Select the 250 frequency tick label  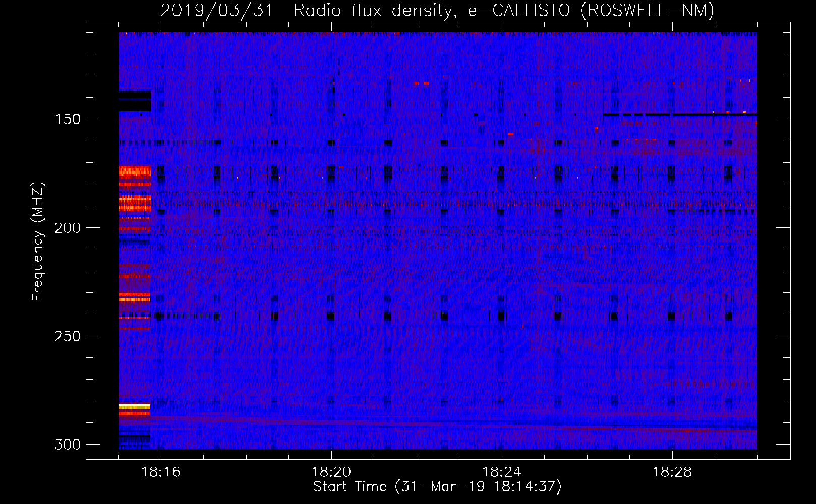(68, 336)
